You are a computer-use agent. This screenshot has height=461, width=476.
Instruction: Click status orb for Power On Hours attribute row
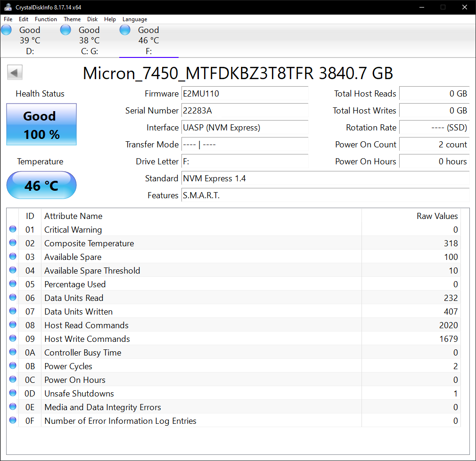pos(13,379)
